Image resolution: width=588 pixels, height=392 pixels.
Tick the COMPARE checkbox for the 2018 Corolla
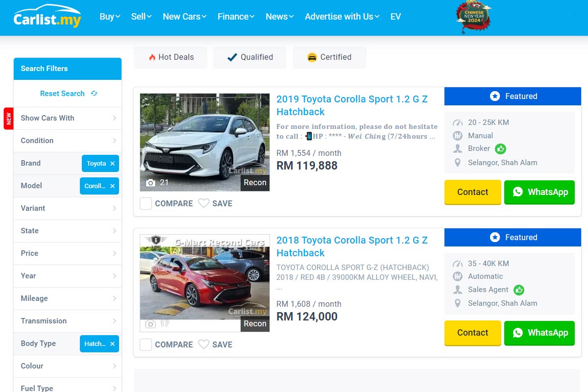pos(146,344)
